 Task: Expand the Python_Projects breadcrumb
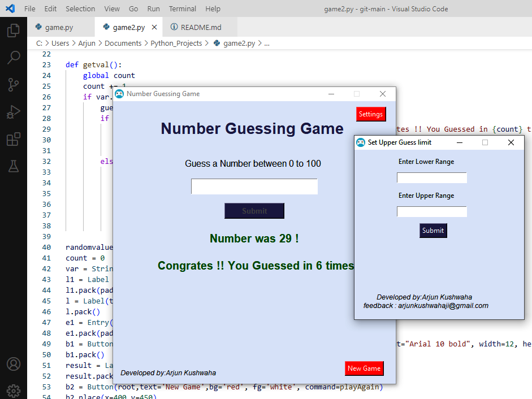point(176,43)
